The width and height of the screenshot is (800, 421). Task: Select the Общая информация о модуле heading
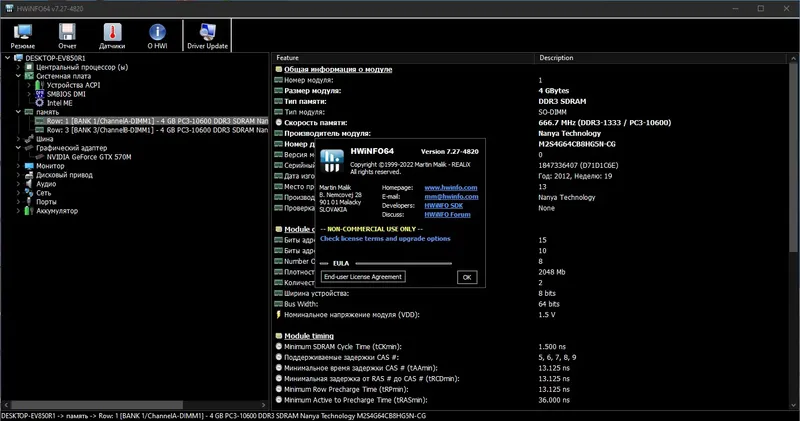tap(338, 69)
